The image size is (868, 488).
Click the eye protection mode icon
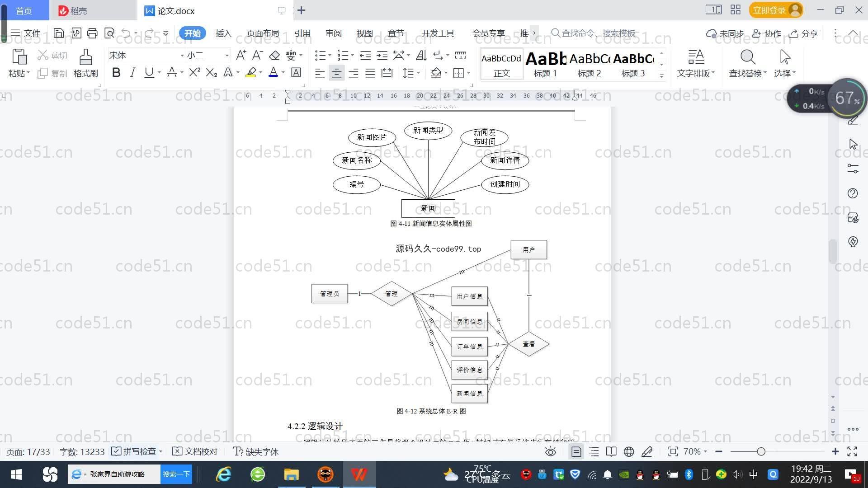[550, 451]
